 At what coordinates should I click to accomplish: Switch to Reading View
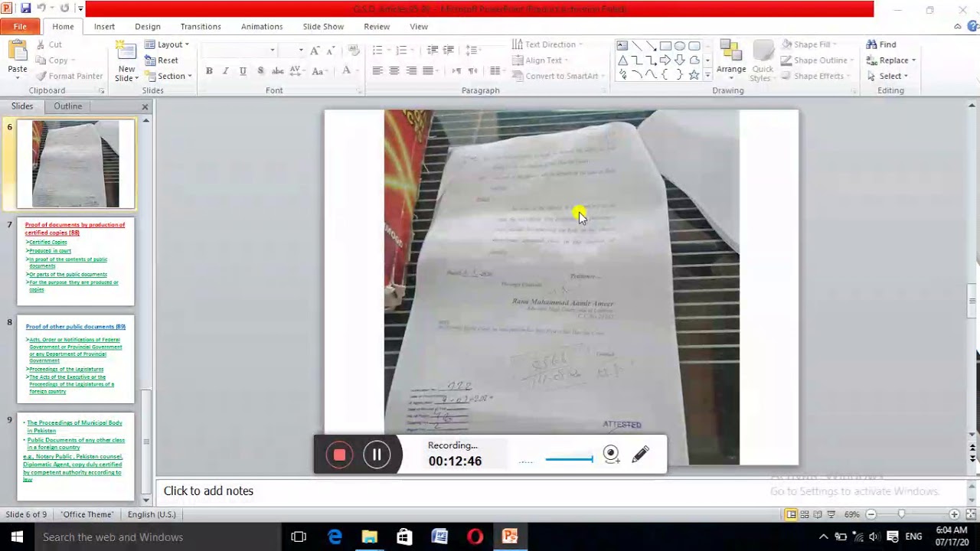(x=818, y=514)
